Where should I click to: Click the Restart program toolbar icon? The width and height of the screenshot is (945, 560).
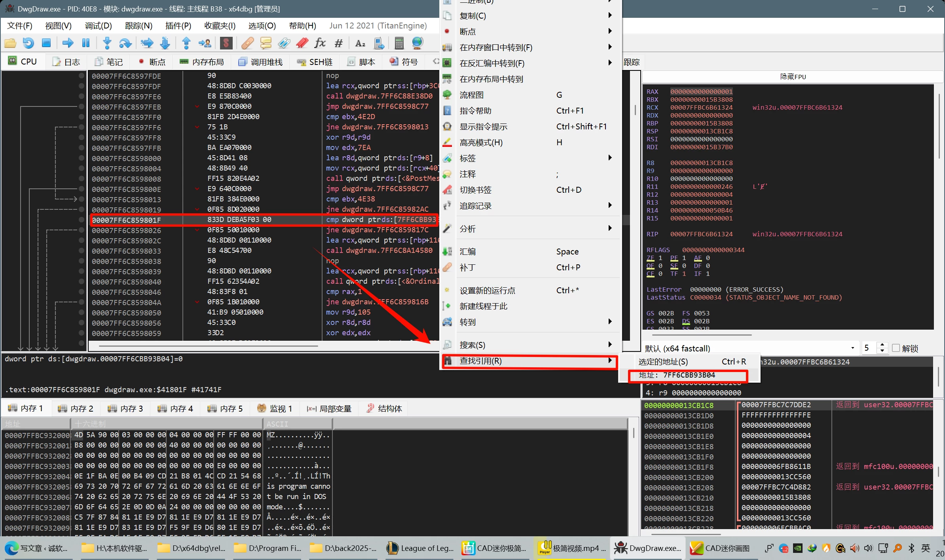coord(28,43)
